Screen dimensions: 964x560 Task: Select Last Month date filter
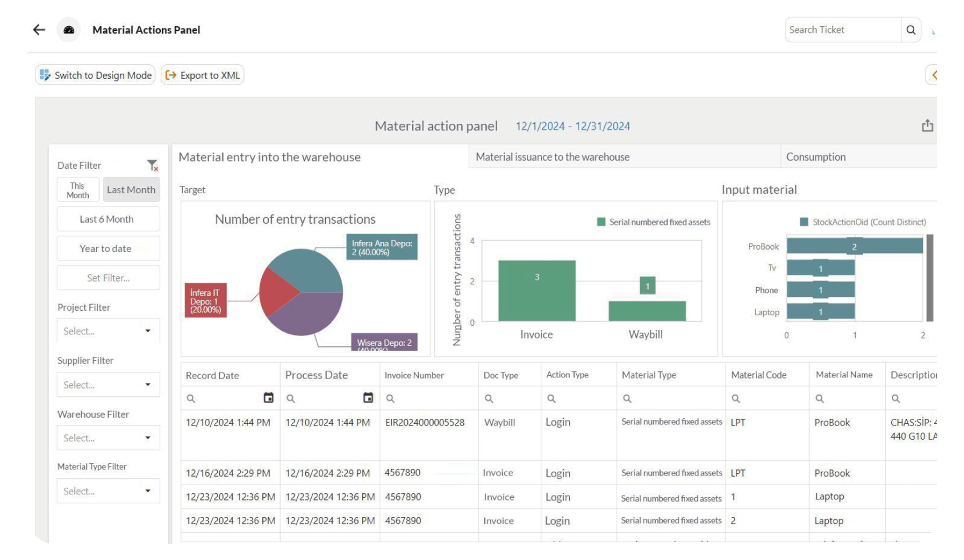(x=131, y=190)
